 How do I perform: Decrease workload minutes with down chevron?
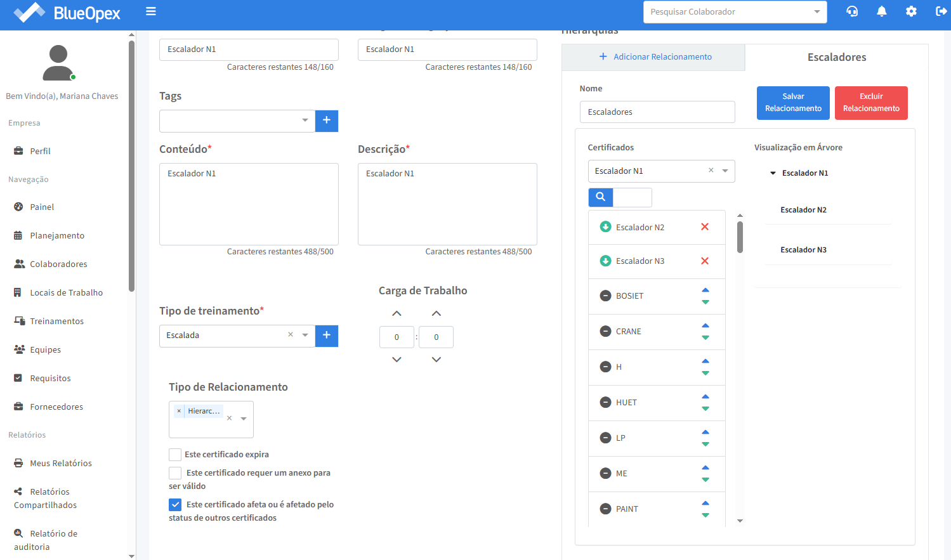pos(436,360)
